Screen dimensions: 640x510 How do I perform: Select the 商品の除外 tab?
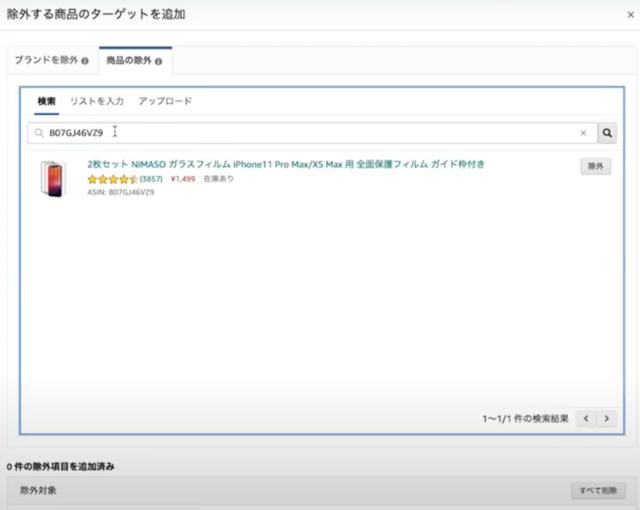tap(128, 61)
